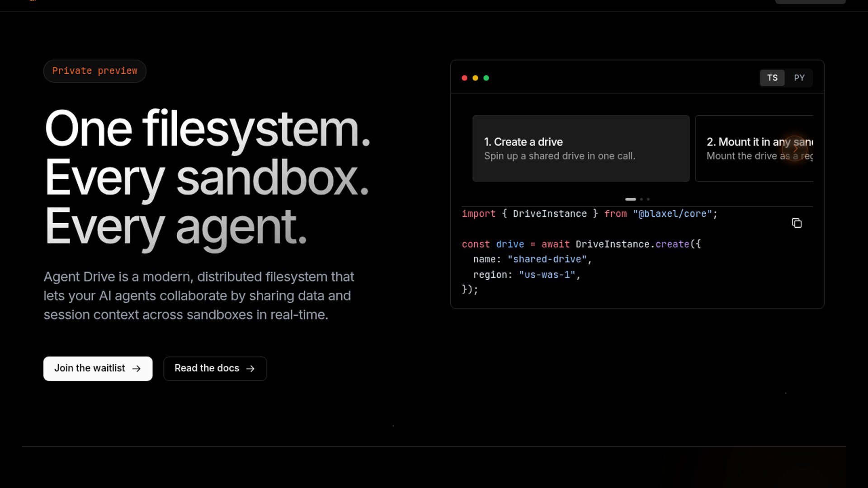Click the arrow icon in Join the waitlist
This screenshot has height=488, width=868.
click(136, 369)
